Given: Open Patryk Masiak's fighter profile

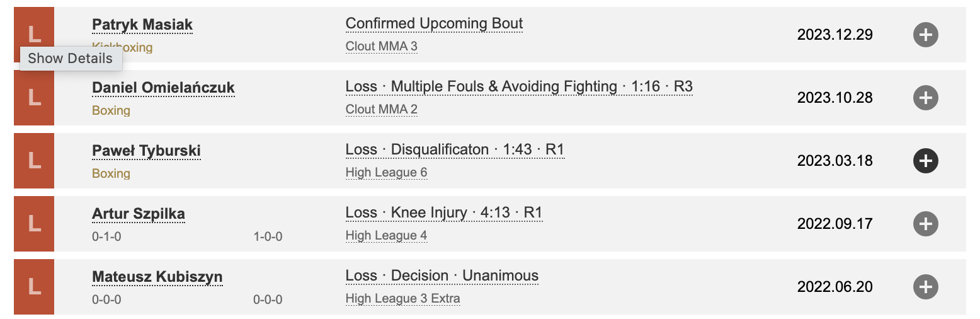Looking at the screenshot, I should point(142,25).
